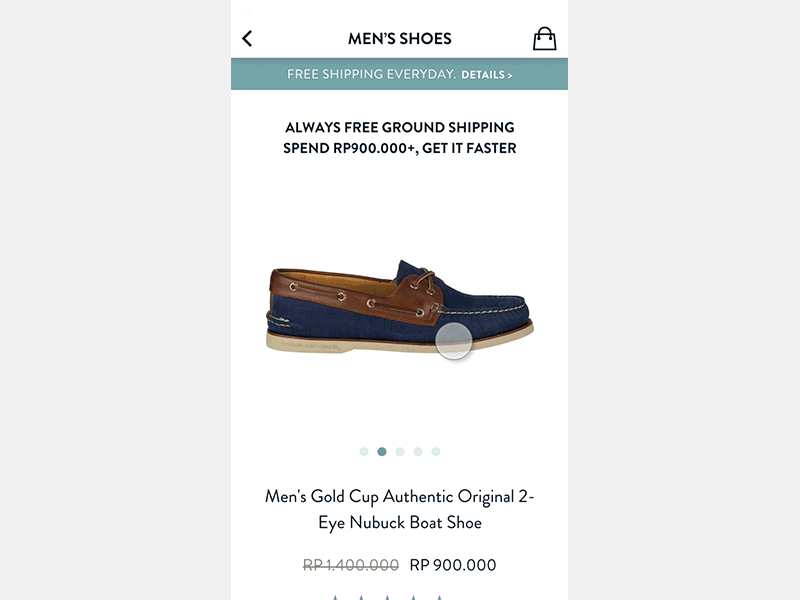Click the fifth rating star
Viewport: 800px width, 600px height.
coord(438,597)
